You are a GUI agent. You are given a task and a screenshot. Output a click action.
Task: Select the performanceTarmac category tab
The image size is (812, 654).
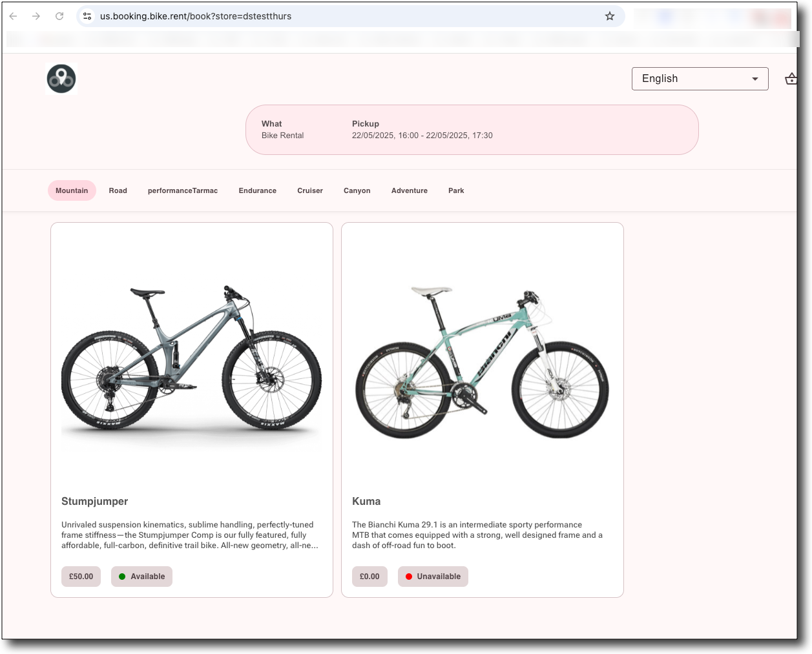click(x=183, y=190)
